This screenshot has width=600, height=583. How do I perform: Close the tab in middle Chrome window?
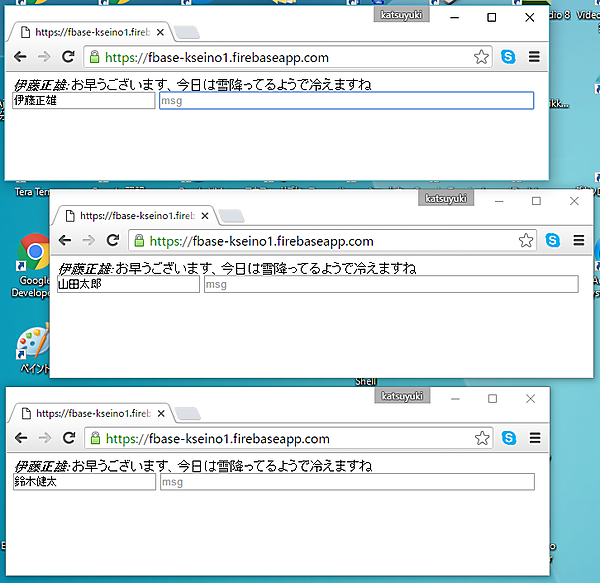point(205,216)
